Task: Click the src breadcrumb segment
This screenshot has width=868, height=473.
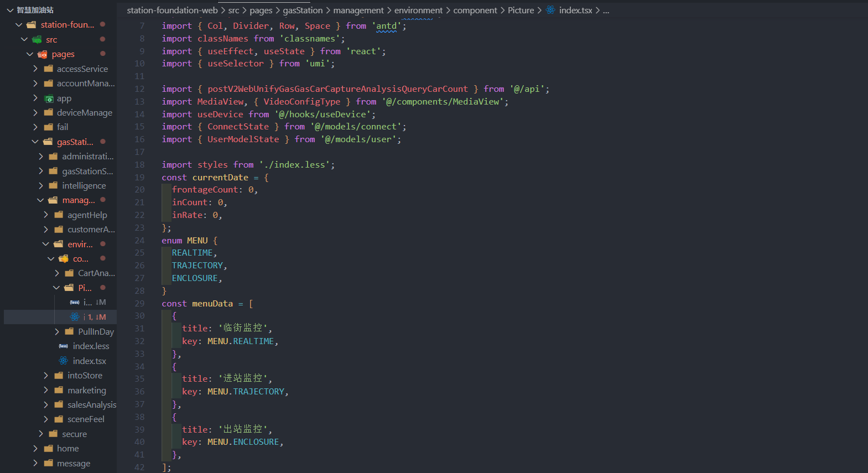Action: click(x=234, y=10)
